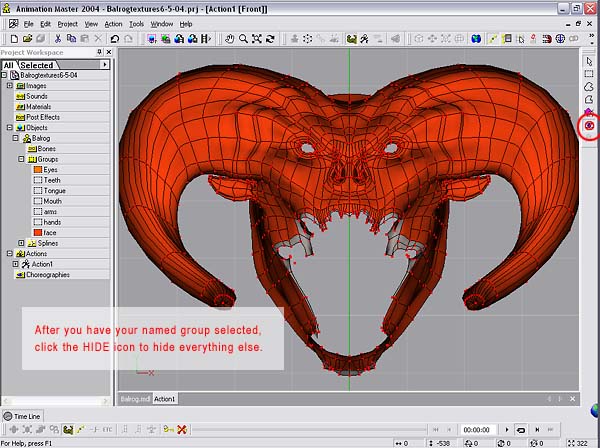Expand the Images folder node
Viewport: 600px width, 448px height.
click(9, 86)
